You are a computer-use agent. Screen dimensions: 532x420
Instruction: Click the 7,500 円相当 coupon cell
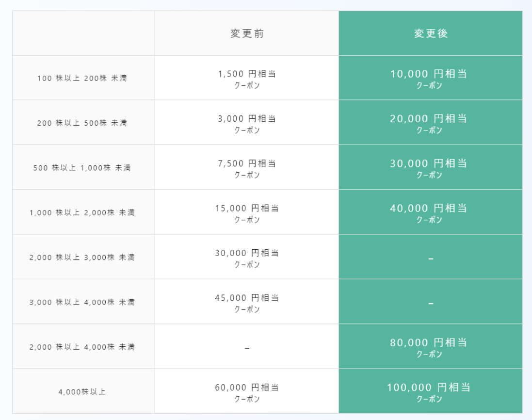[247, 168]
